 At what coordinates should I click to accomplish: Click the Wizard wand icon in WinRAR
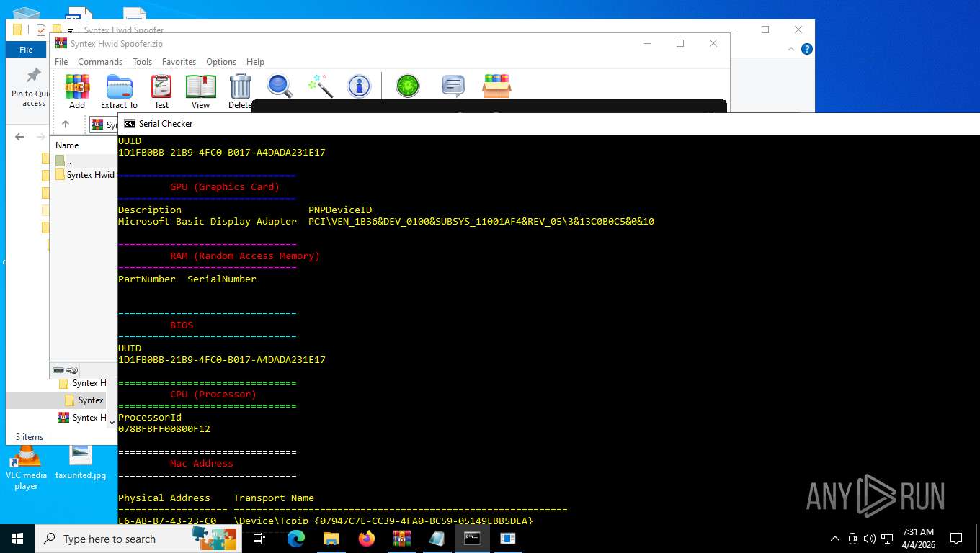320,86
